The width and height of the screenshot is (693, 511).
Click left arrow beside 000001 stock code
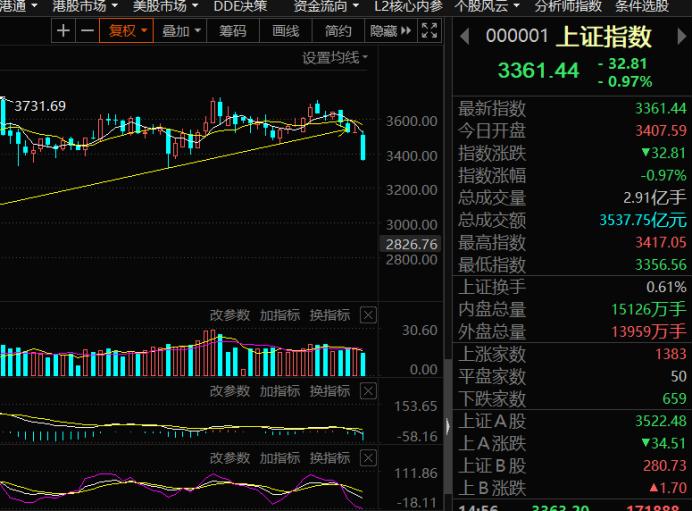click(464, 38)
